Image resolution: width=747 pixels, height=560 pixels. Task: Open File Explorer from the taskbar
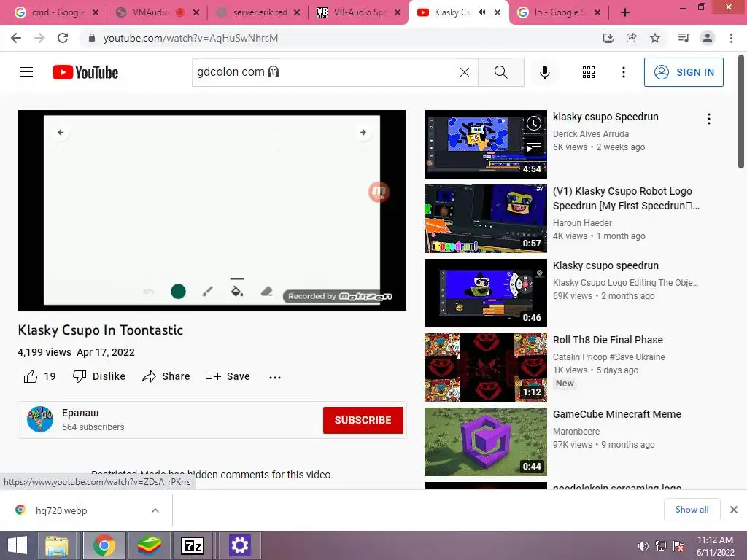[57, 545]
